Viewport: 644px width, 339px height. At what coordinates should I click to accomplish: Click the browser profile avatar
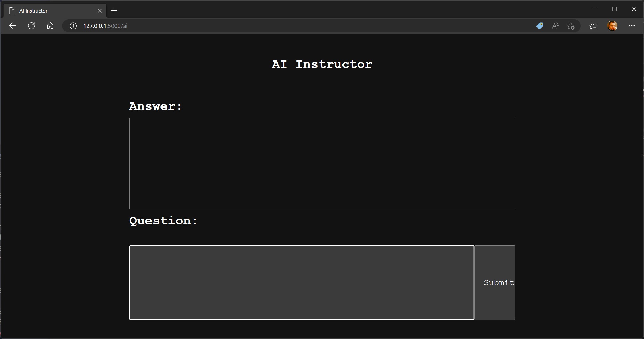coord(613,26)
